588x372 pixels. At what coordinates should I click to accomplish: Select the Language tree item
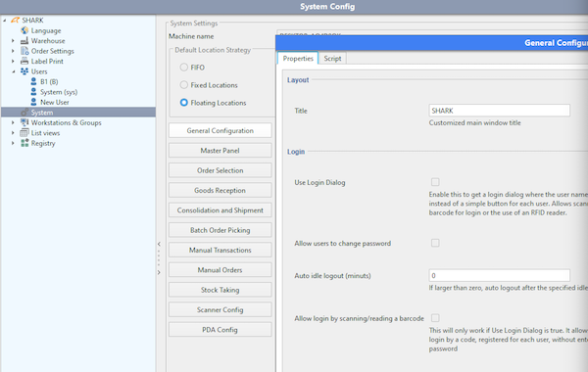46,30
